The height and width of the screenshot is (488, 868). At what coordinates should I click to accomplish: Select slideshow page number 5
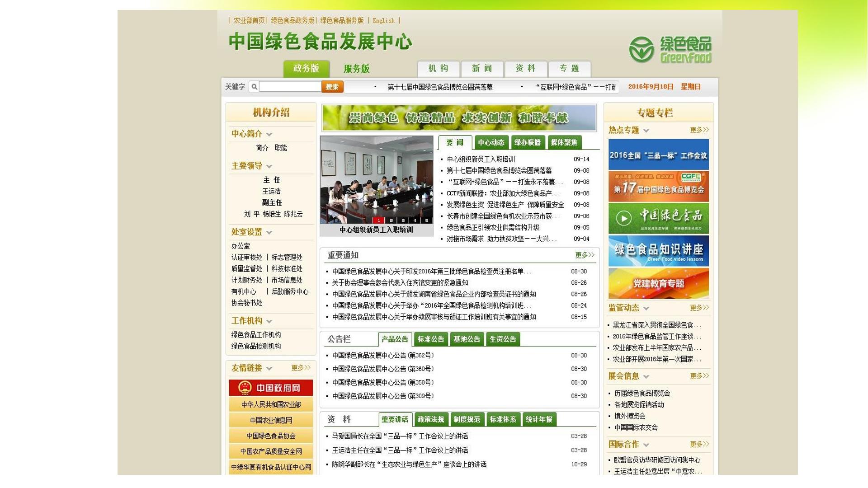click(x=426, y=221)
